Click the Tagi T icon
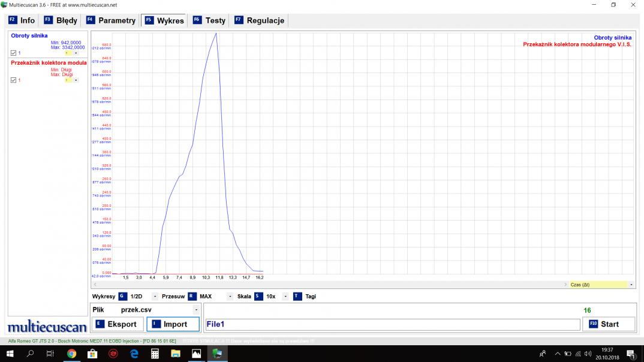644x362 pixels. click(297, 296)
